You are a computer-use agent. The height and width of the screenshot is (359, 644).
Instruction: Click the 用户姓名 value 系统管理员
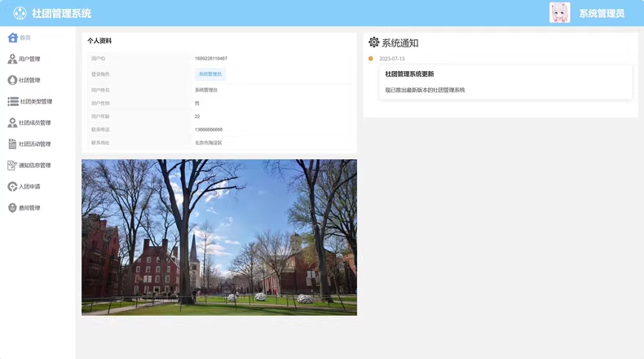coord(206,90)
